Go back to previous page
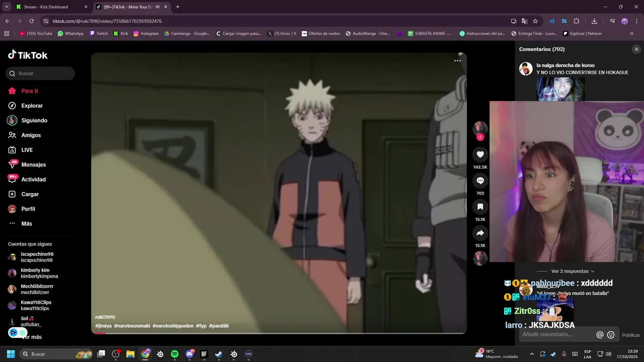 (x=7, y=21)
